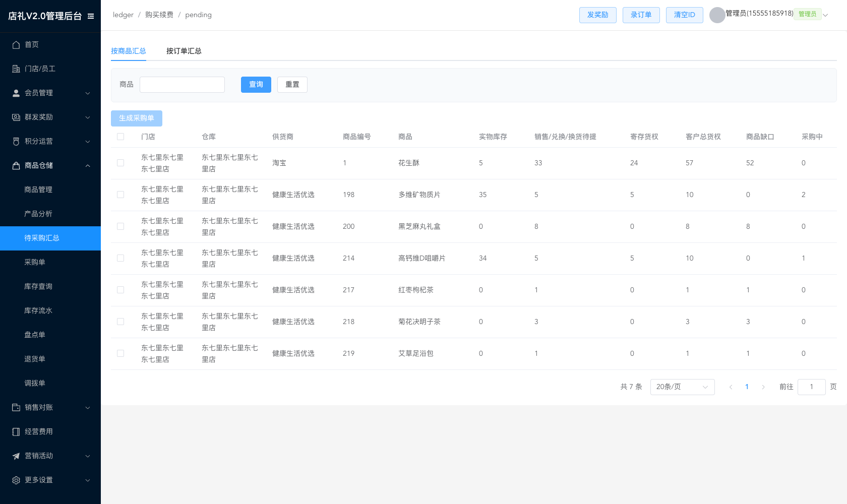
Task: Check the 红枣枸杞茶 row checkbox
Action: (120, 290)
